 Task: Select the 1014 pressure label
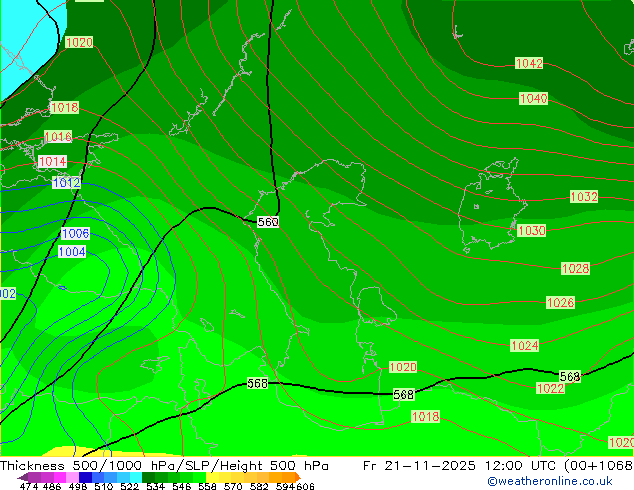(52, 162)
